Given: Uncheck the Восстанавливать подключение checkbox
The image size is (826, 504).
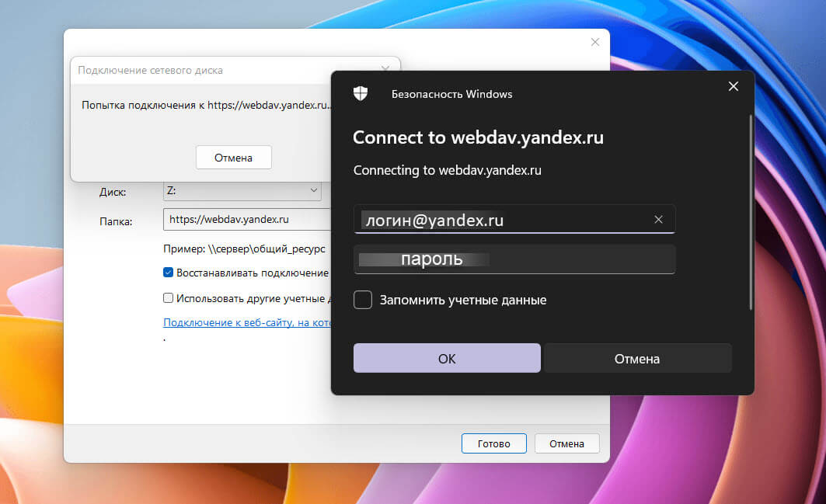Looking at the screenshot, I should point(168,273).
